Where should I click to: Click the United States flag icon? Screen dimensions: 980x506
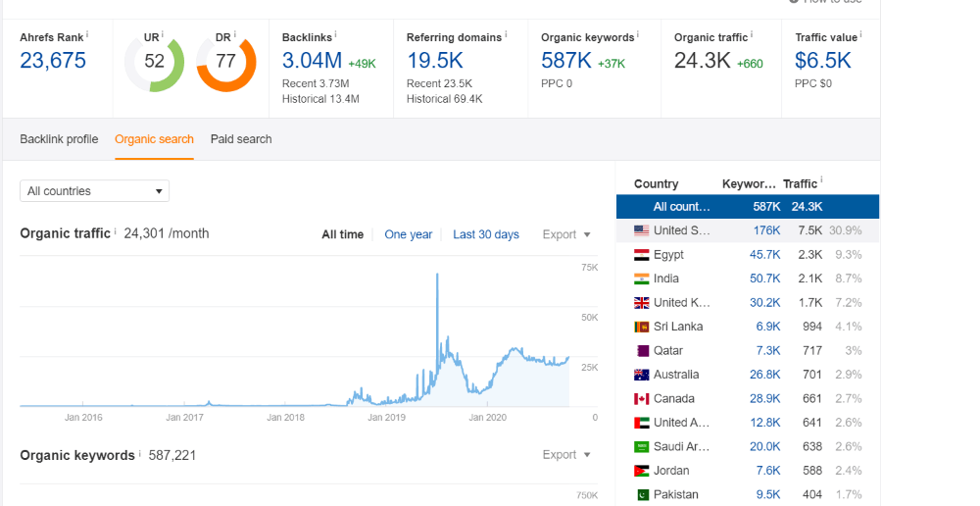pyautogui.click(x=642, y=230)
